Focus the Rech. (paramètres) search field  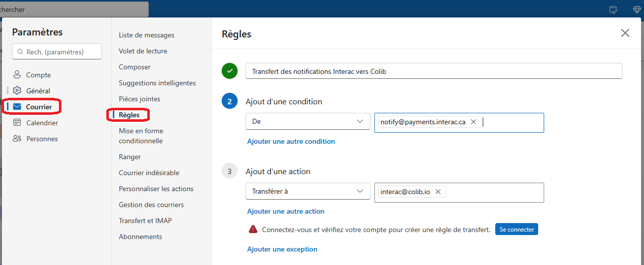click(x=57, y=52)
